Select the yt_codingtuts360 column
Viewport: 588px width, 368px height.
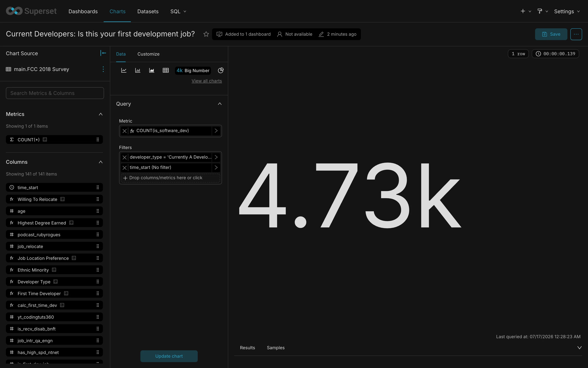click(54, 317)
